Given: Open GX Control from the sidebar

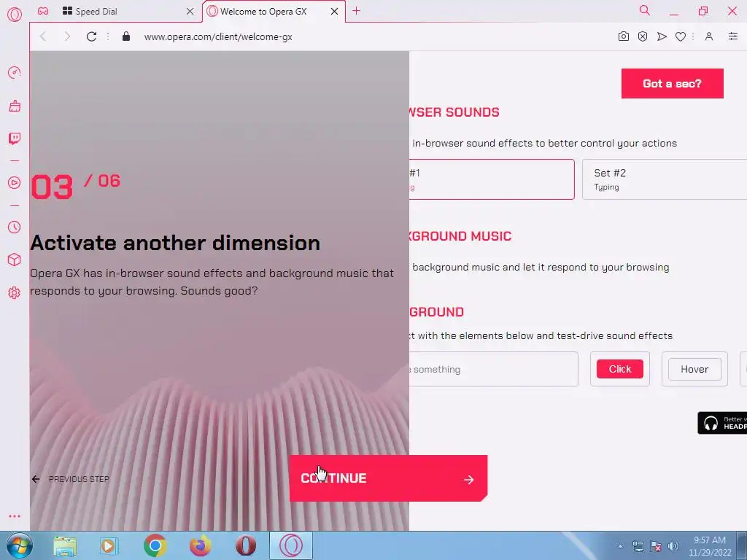Looking at the screenshot, I should click(15, 72).
